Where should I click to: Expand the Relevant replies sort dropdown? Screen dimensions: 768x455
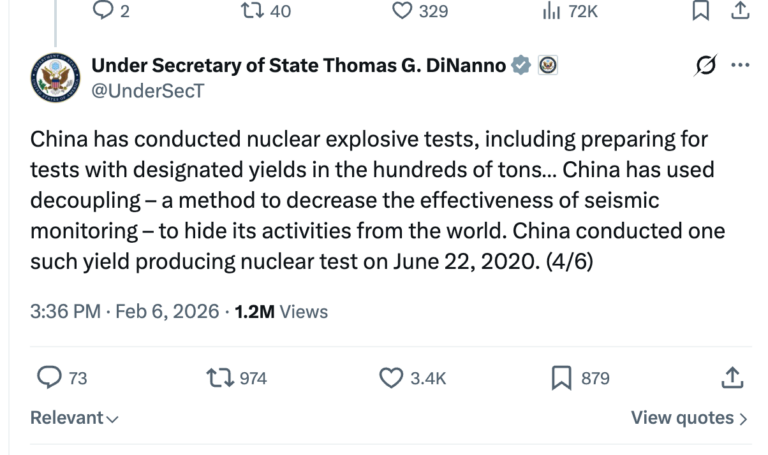[75, 418]
